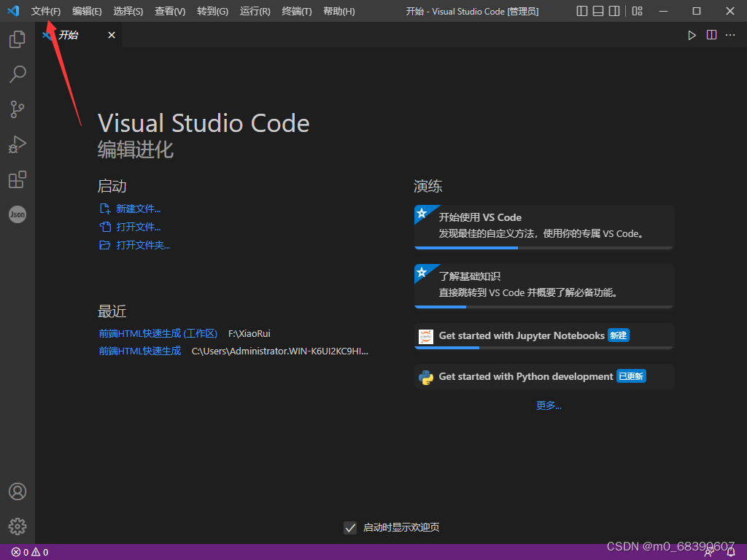Select the 开始 welcome tab
This screenshot has width=747, height=560.
tap(79, 35)
